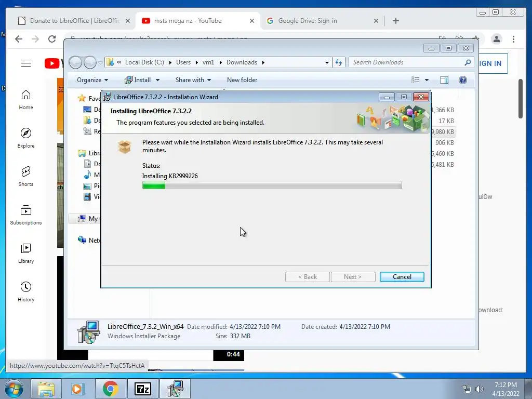The image size is (532, 399).
Task: Click the search magnifier icon in Explorer
Action: pos(468,62)
